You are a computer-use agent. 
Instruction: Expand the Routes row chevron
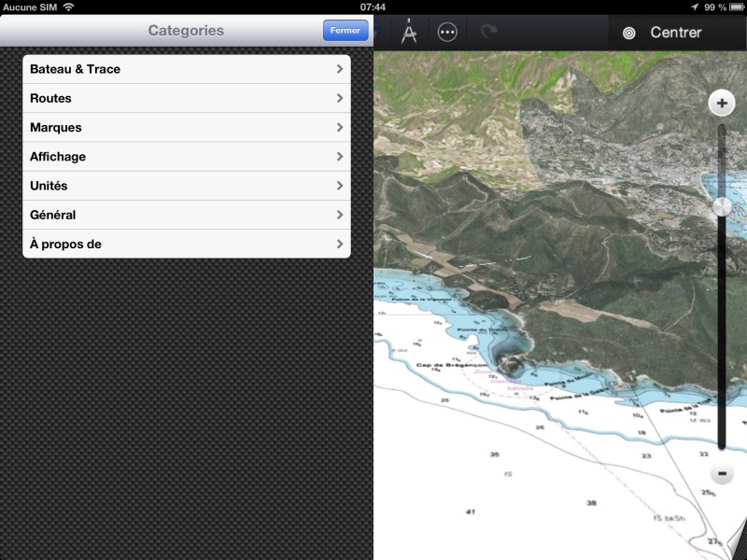[340, 98]
